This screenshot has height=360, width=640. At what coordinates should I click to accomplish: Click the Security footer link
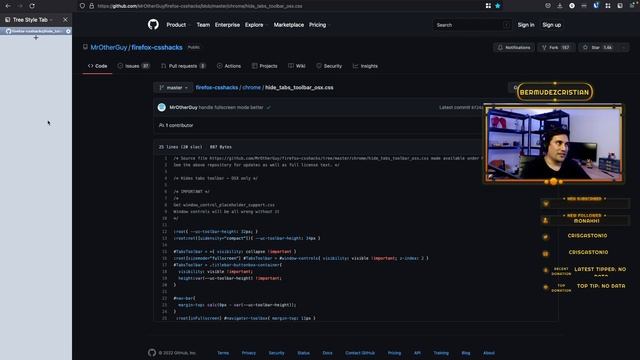pos(276,353)
